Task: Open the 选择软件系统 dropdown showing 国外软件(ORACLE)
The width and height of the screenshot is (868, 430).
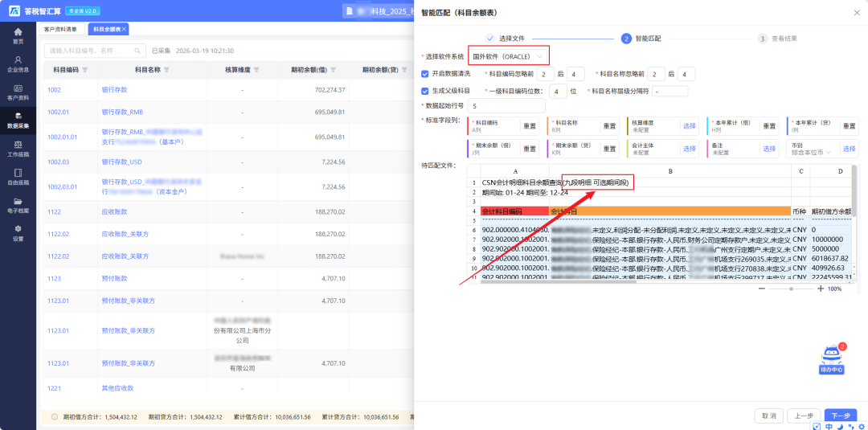Action: point(509,56)
